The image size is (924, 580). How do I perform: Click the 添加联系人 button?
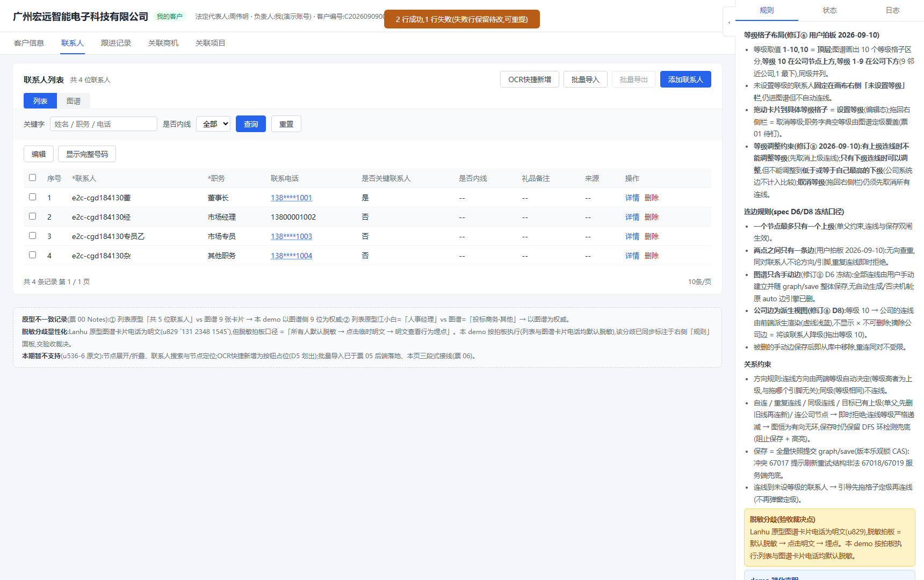[685, 79]
